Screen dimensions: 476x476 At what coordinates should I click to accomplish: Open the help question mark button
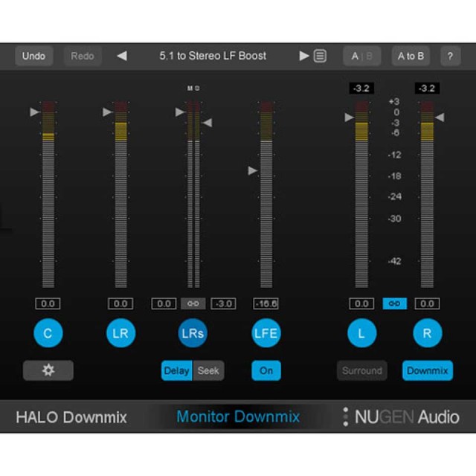click(450, 56)
